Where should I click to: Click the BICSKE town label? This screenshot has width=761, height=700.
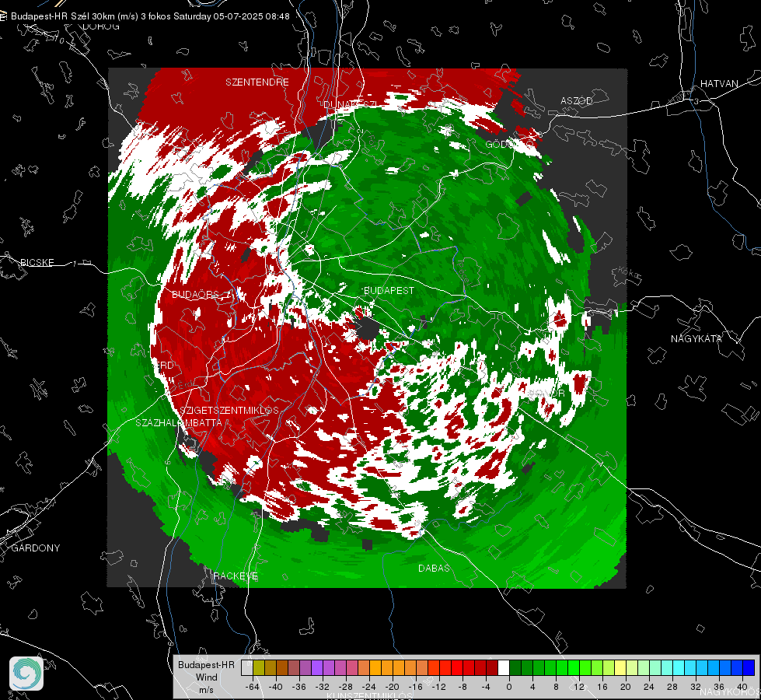tap(37, 262)
